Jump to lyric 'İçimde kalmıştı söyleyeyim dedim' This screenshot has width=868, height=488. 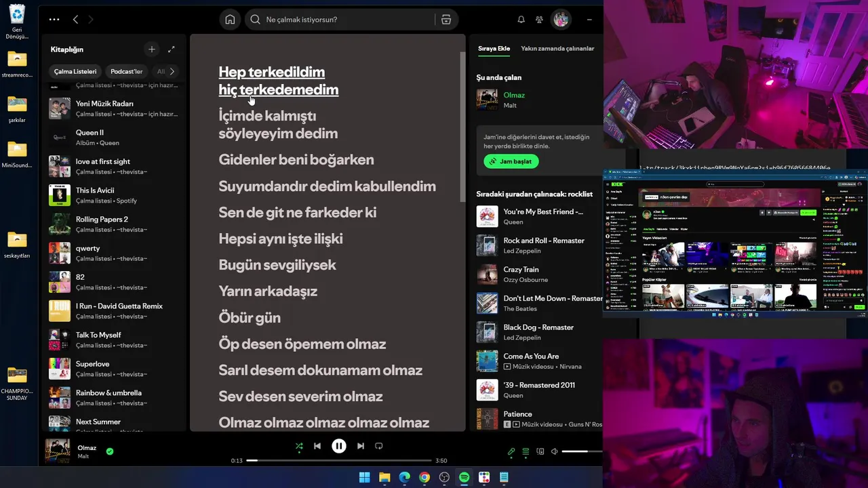point(278,125)
